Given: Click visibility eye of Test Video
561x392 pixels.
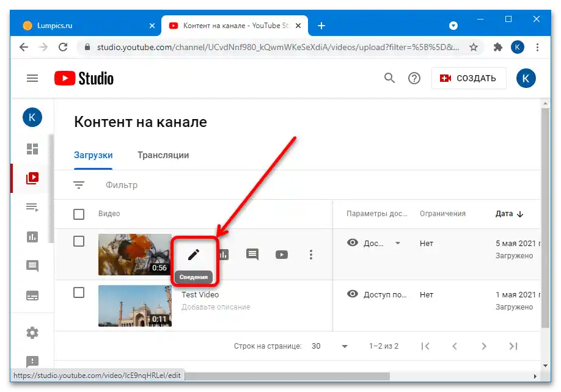Looking at the screenshot, I should tap(353, 294).
